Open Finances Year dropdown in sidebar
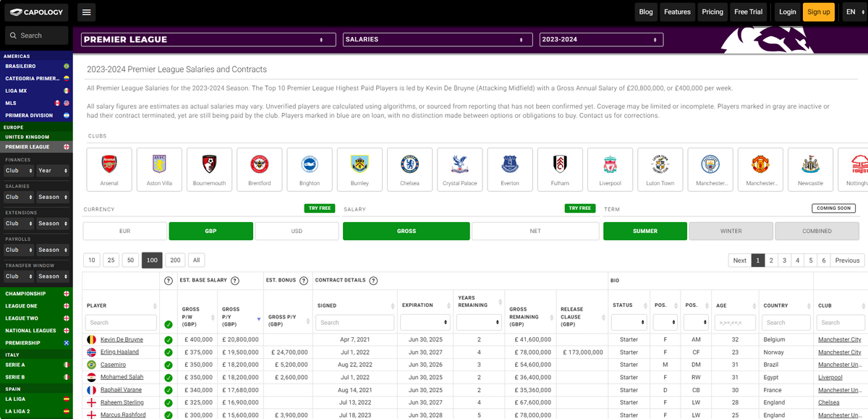Viewport: 868px width, 419px height. [53, 171]
